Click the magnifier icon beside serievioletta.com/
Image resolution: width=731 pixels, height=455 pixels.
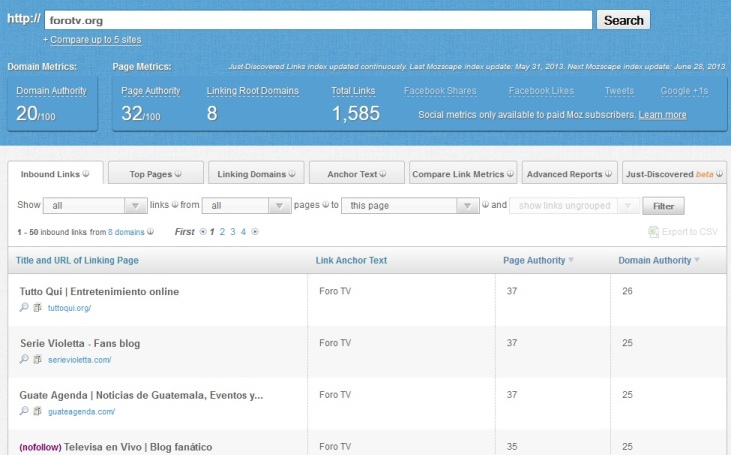(x=24, y=359)
